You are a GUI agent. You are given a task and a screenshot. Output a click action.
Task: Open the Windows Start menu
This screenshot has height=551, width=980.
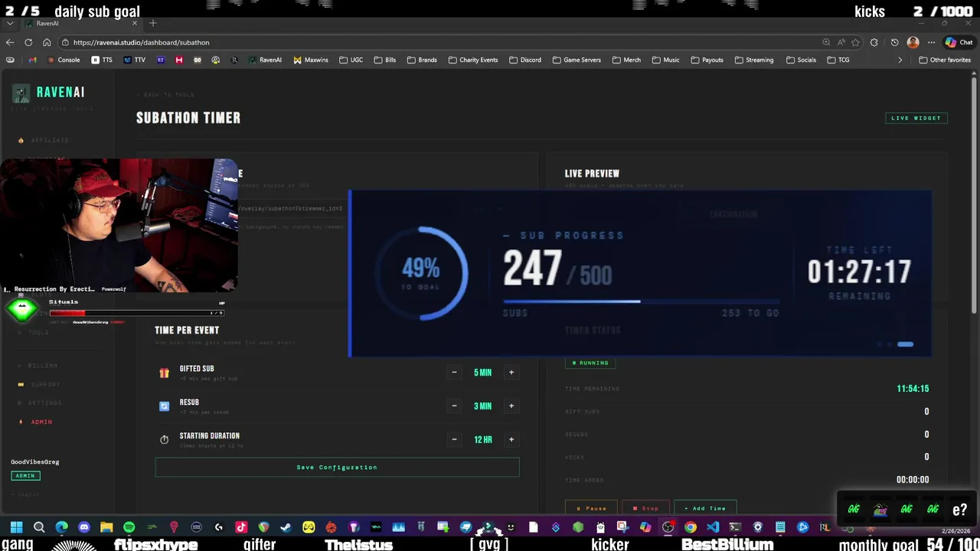[x=16, y=527]
